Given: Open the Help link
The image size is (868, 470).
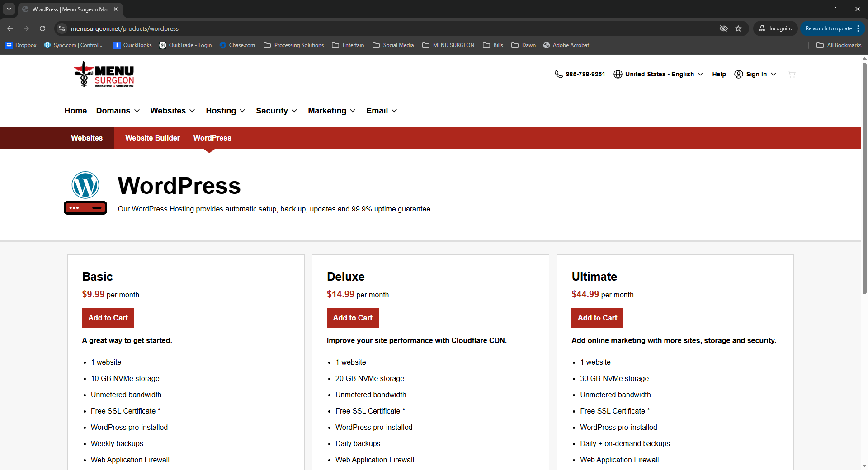Looking at the screenshot, I should click(x=719, y=74).
